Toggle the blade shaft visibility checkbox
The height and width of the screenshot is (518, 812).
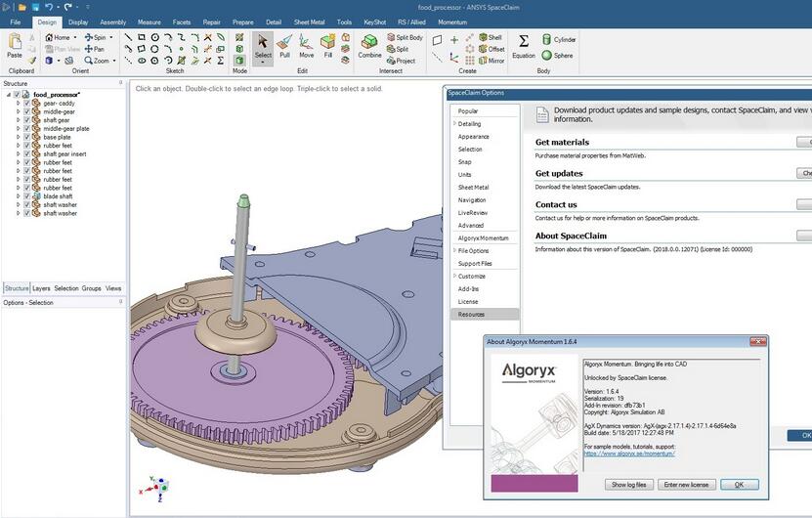point(27,196)
